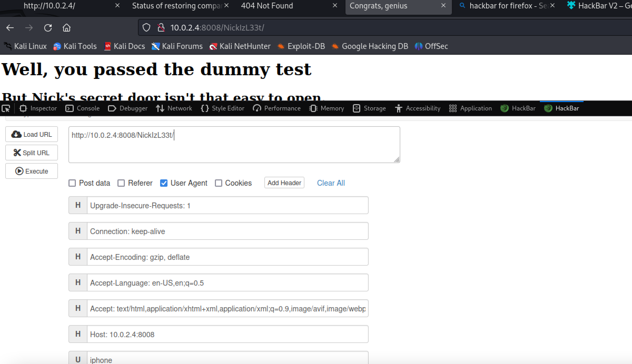Switch to the 404 Not Found browser tab
Image resolution: width=632 pixels, height=364 pixels.
pos(267,6)
